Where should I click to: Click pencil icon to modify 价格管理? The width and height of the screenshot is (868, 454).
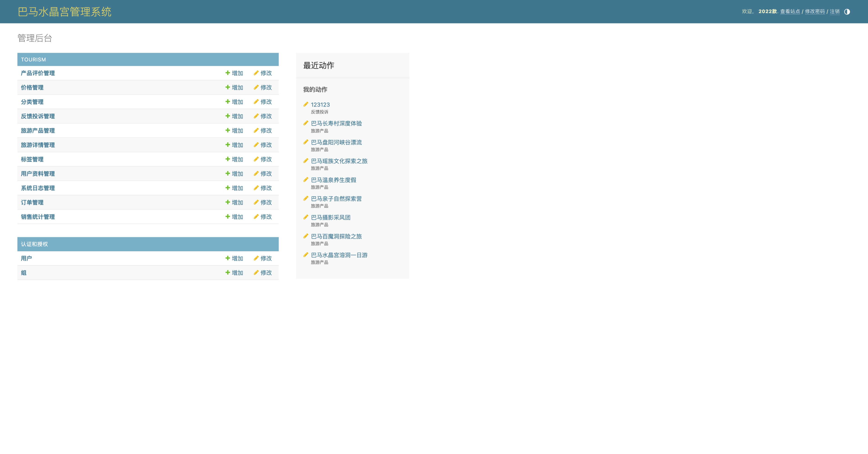(x=256, y=87)
